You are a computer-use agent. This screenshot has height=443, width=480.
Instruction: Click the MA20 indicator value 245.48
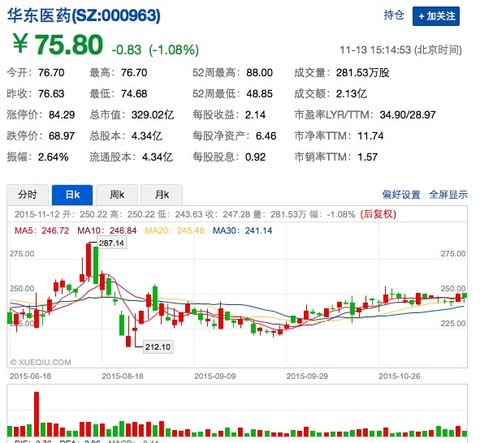pyautogui.click(x=191, y=231)
